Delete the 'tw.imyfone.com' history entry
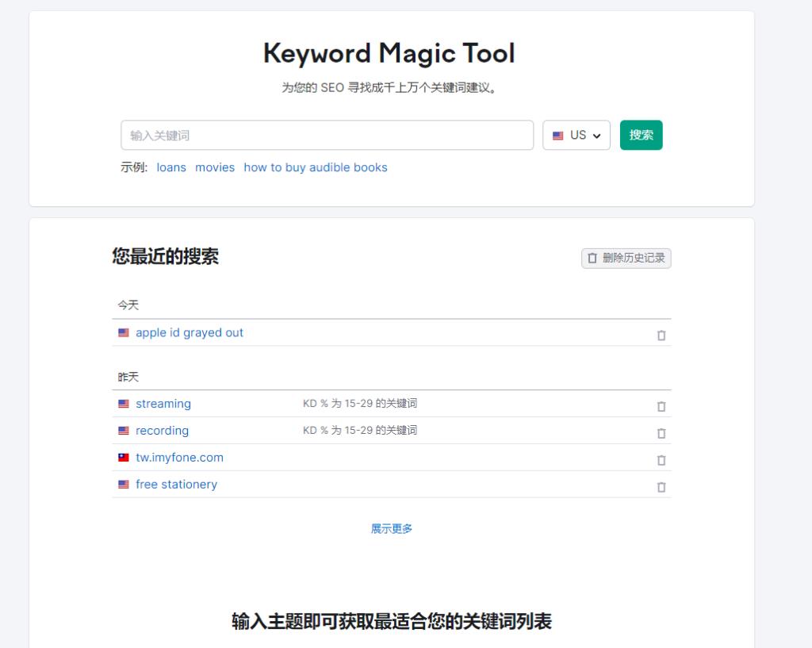812x648 pixels. tap(661, 460)
